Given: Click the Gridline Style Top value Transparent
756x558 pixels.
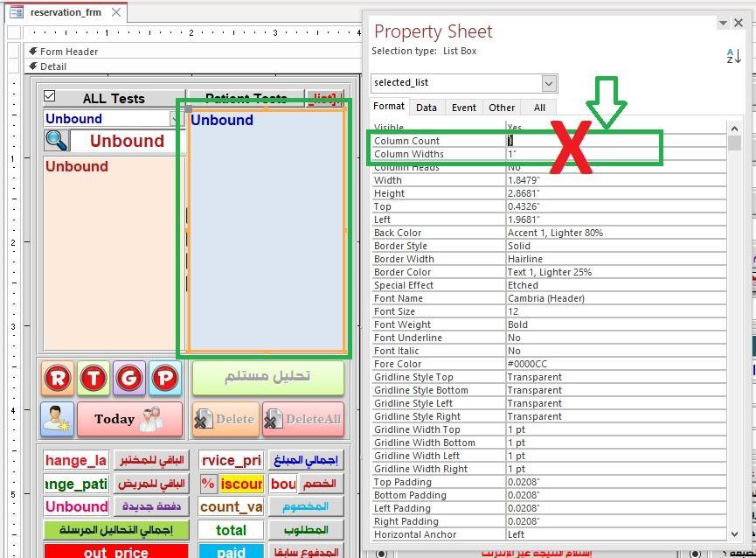Looking at the screenshot, I should point(615,377).
